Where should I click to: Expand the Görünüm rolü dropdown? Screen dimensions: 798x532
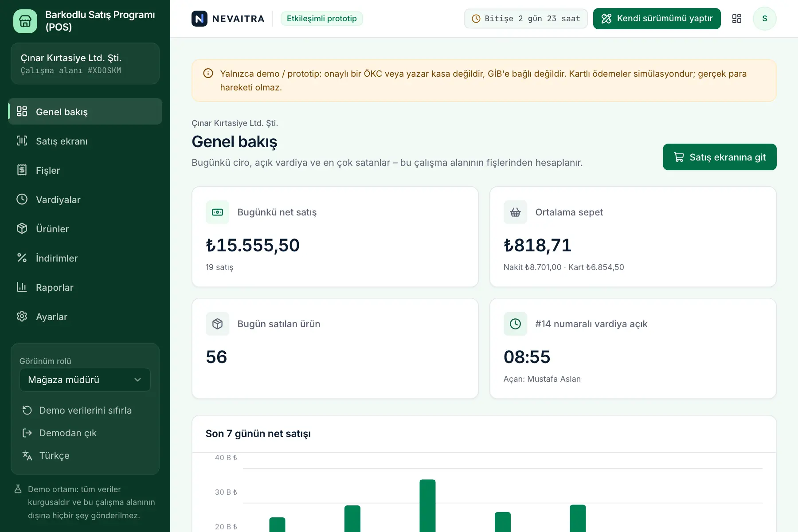pyautogui.click(x=85, y=380)
